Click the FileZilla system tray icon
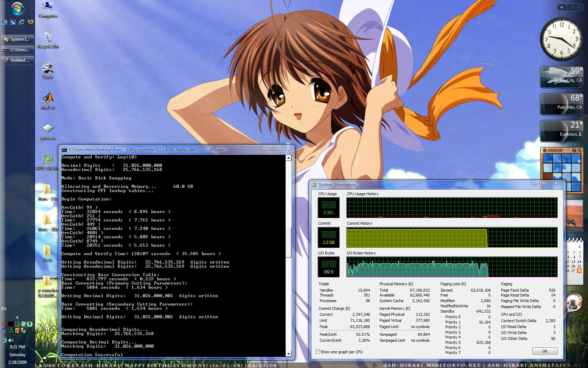 (17, 330)
